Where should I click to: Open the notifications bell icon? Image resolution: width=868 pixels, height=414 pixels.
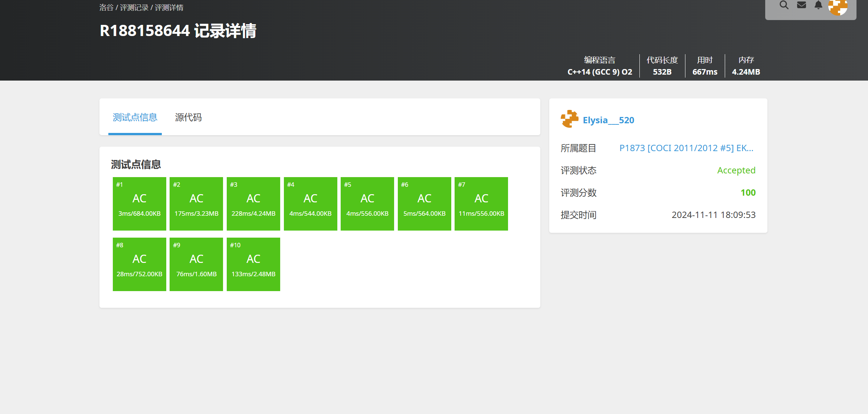point(818,5)
